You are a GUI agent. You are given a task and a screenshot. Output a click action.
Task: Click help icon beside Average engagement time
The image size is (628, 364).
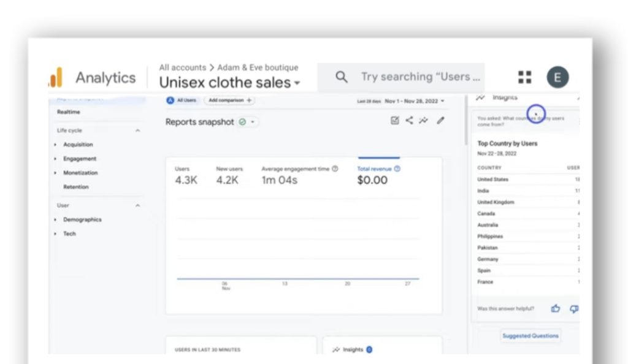335,169
